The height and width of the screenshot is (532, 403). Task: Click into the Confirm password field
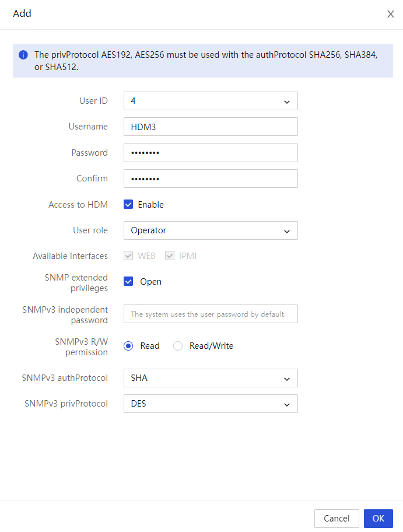(x=211, y=178)
